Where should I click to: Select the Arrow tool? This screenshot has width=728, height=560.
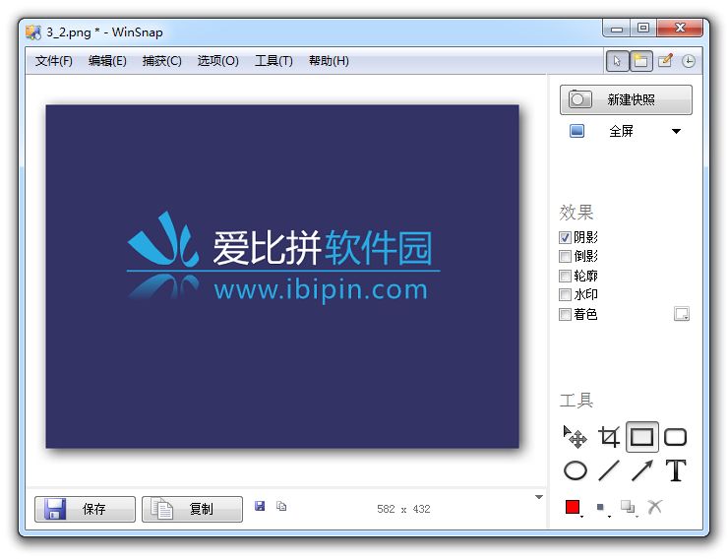point(642,470)
